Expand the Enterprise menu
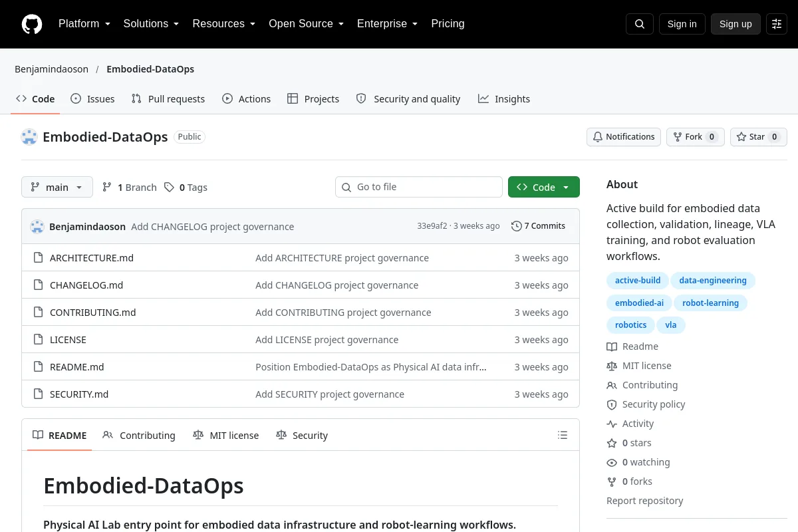The height and width of the screenshot is (532, 798). click(387, 24)
